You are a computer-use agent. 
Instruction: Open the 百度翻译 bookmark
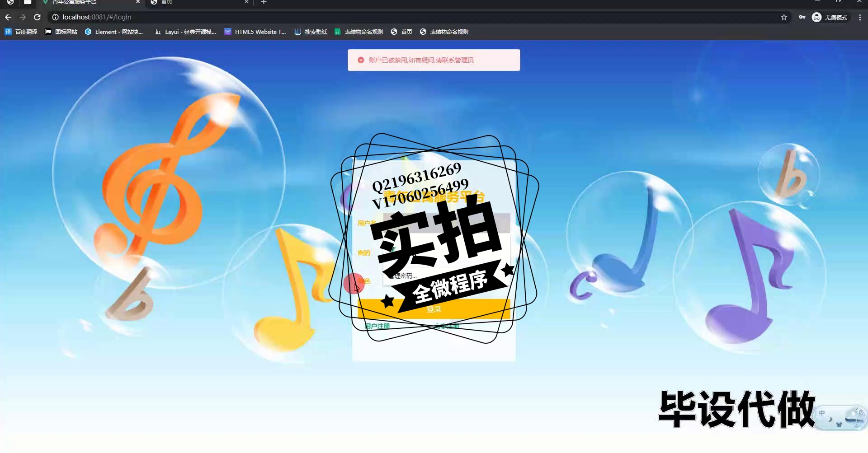[21, 32]
